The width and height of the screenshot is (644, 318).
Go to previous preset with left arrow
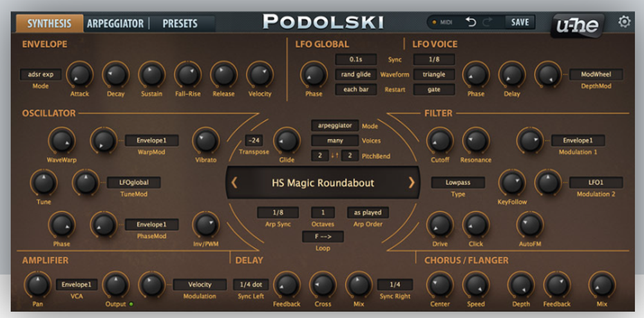click(234, 183)
